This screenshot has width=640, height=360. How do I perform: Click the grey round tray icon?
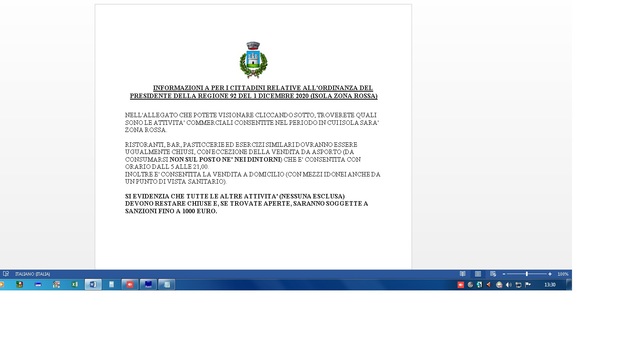tap(470, 285)
